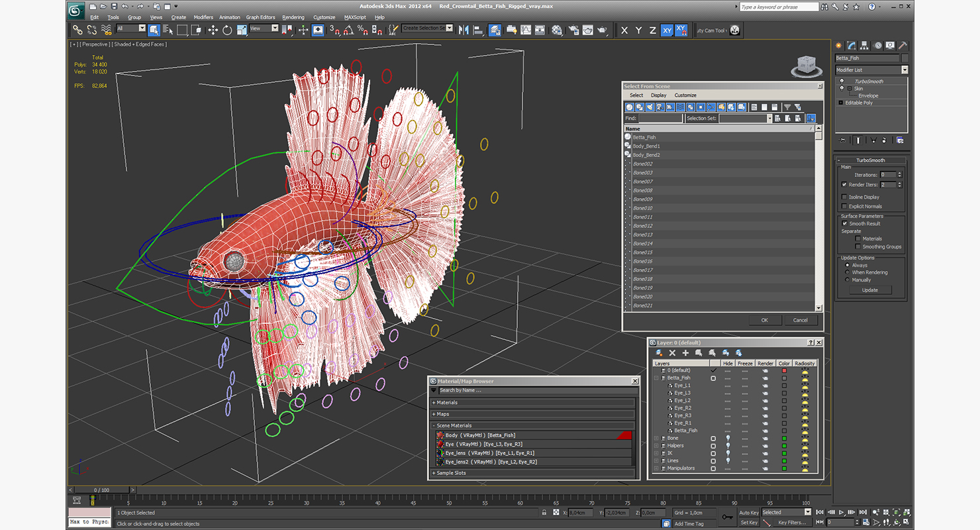Viewport: 980px width, 530px height.
Task: Enable the Isoline Display checkbox
Action: (x=844, y=197)
